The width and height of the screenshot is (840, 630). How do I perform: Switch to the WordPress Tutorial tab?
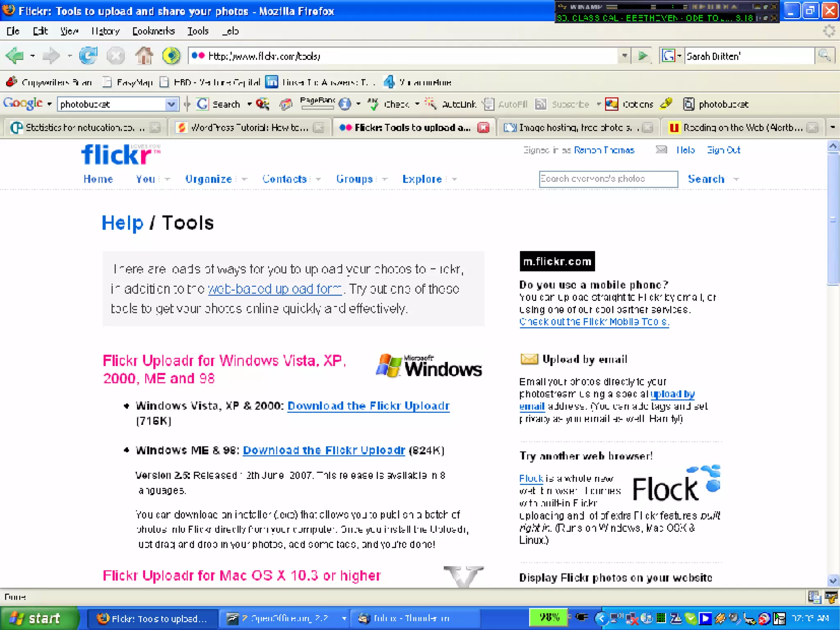click(246, 128)
